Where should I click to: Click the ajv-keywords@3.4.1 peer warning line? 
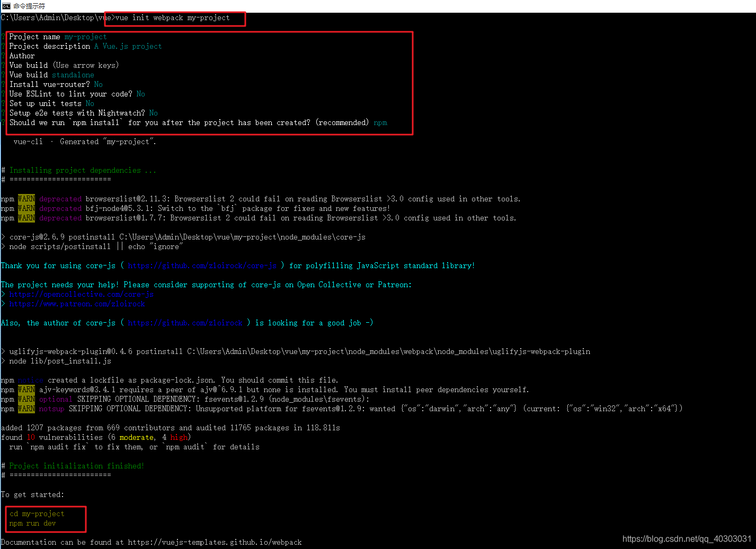(x=265, y=389)
